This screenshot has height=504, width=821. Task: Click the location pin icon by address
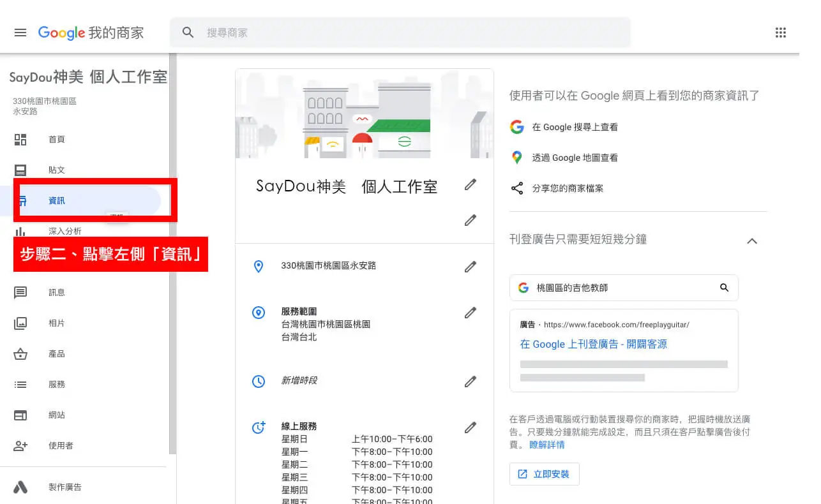pos(259,266)
